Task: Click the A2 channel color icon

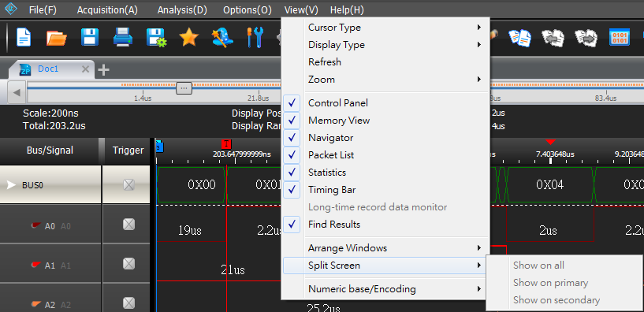Action: click(37, 304)
